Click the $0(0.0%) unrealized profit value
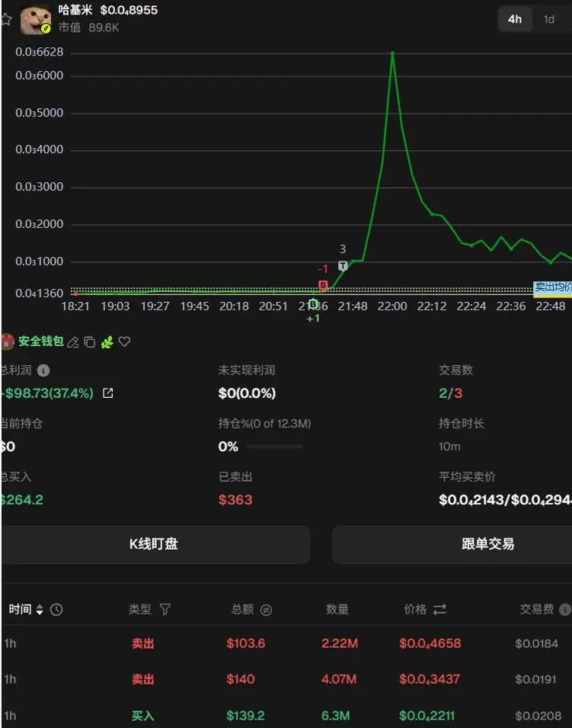The width and height of the screenshot is (572, 728). point(247,393)
